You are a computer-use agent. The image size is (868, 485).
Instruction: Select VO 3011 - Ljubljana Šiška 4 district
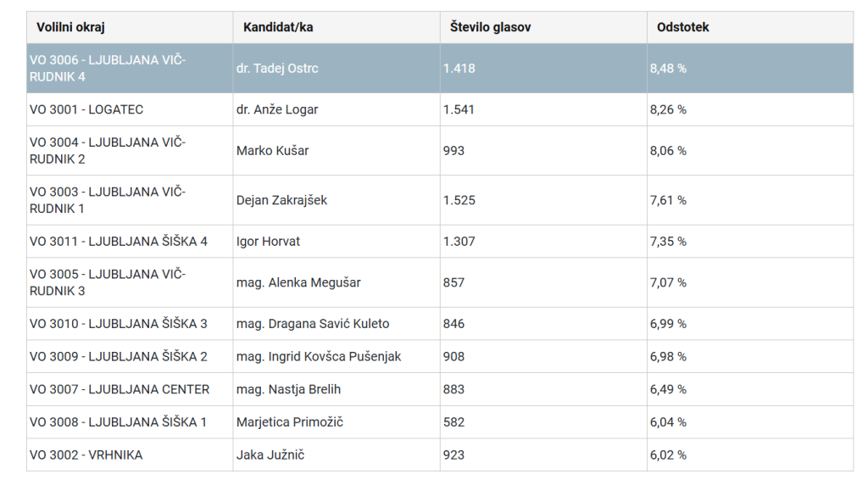point(119,242)
